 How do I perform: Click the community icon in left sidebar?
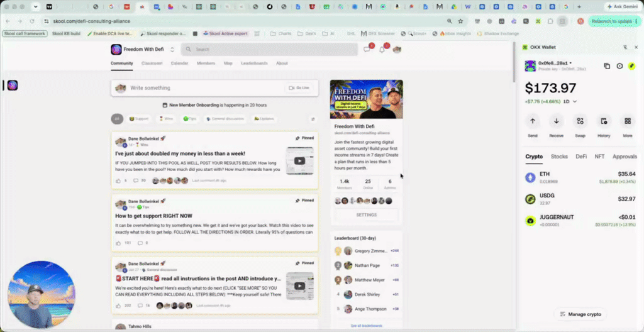click(x=13, y=85)
